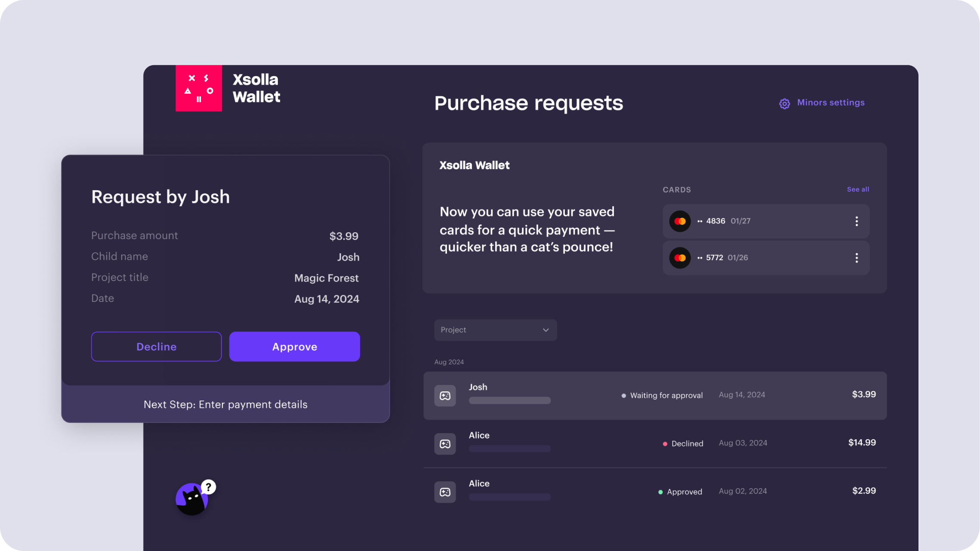The height and width of the screenshot is (551, 980).
Task: Select Alice's $14.99 declined request row
Action: (655, 444)
